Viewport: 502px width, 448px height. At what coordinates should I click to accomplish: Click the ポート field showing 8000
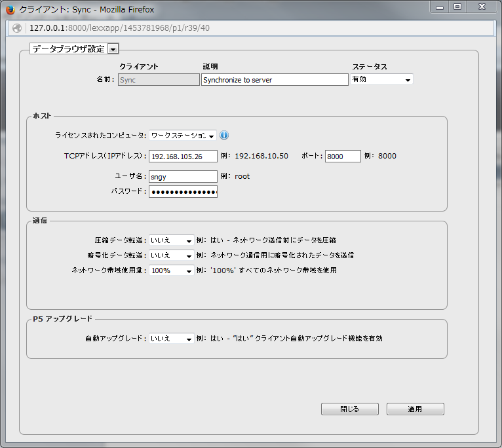point(343,157)
